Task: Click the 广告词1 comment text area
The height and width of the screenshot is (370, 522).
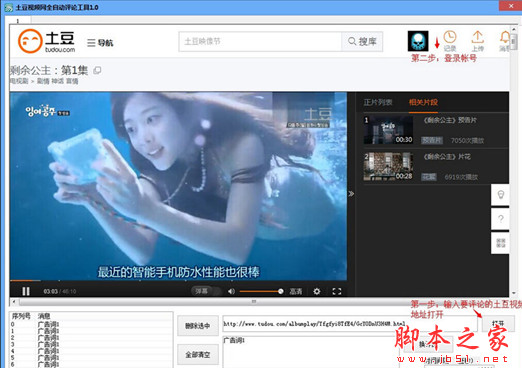Action: click(x=311, y=352)
